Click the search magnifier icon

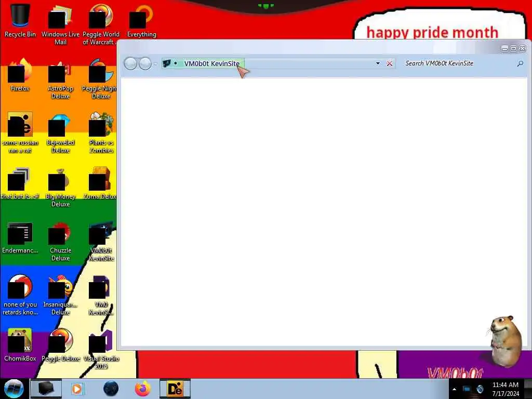[x=520, y=63]
